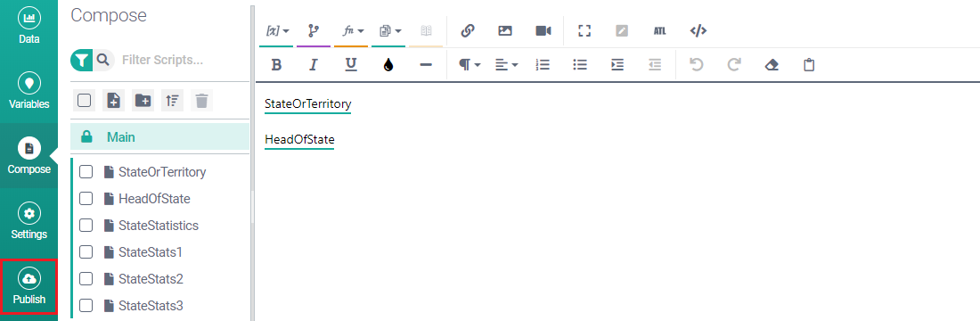Check the StateStatistics script checkbox
Screen dimensions: 980x321
click(86, 226)
